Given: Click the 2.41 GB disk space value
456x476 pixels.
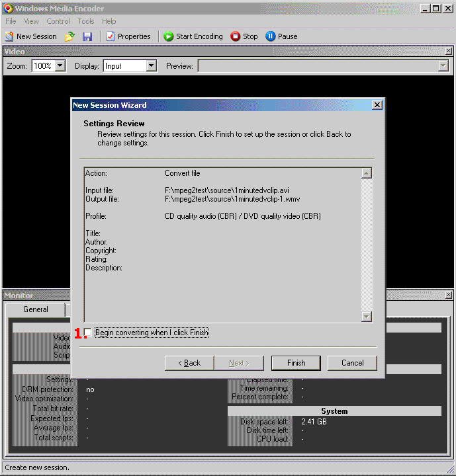Looking at the screenshot, I should 314,422.
